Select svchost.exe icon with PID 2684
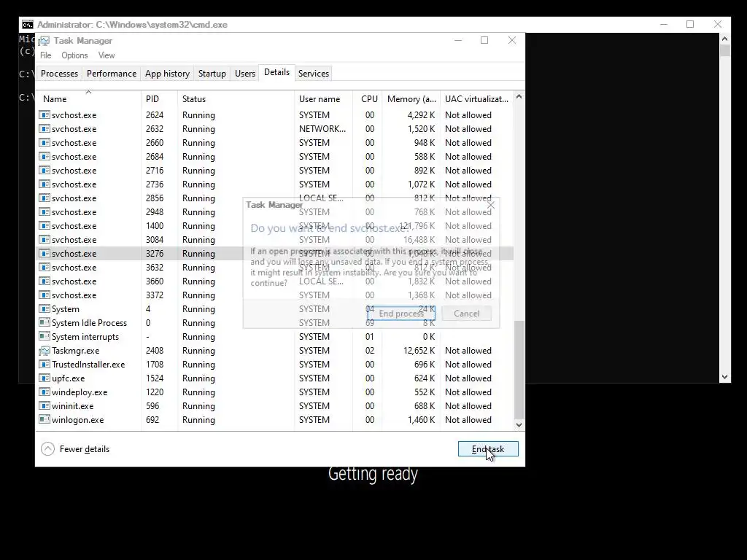The height and width of the screenshot is (560, 747). click(x=44, y=156)
